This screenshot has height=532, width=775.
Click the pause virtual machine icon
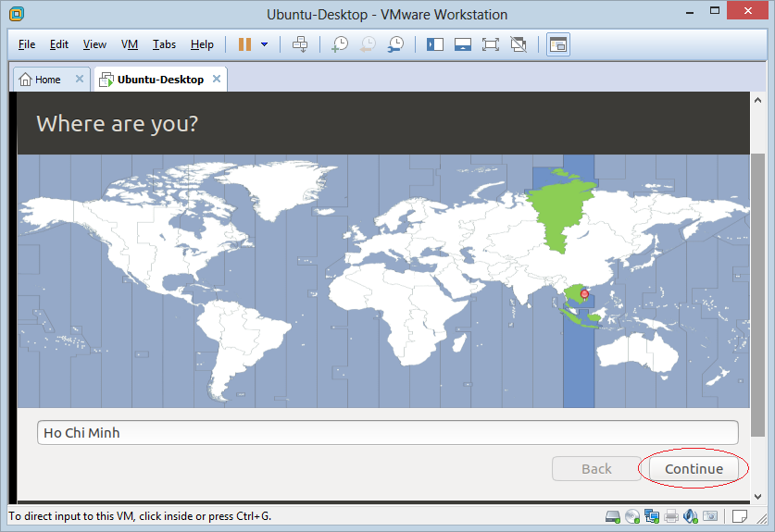click(244, 44)
